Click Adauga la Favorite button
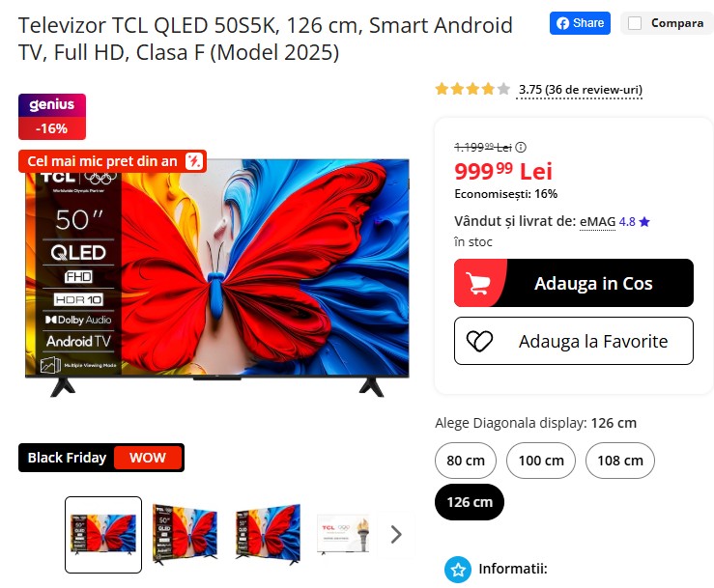The image size is (714, 588). [574, 341]
